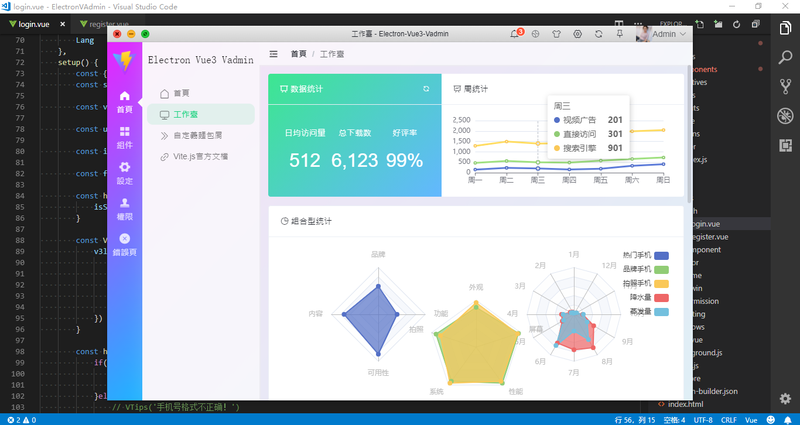Open VS Code Manage gear icon
The image size is (800, 425).
click(785, 398)
